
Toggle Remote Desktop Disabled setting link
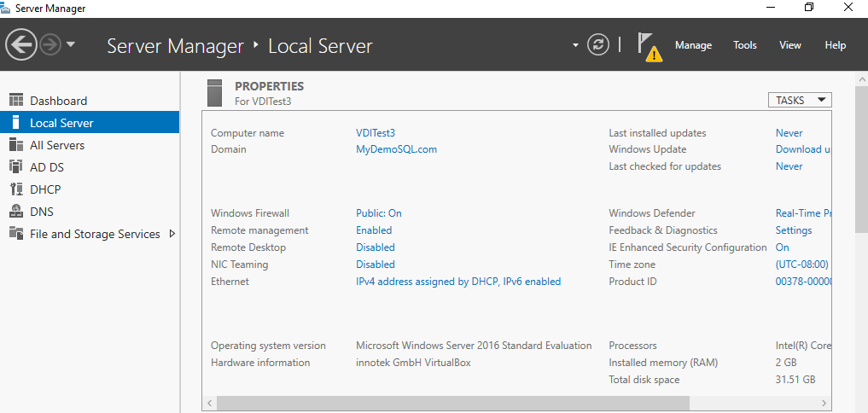[376, 247]
